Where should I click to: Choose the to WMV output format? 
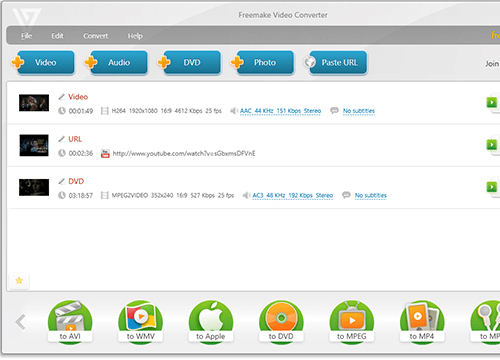(x=141, y=322)
